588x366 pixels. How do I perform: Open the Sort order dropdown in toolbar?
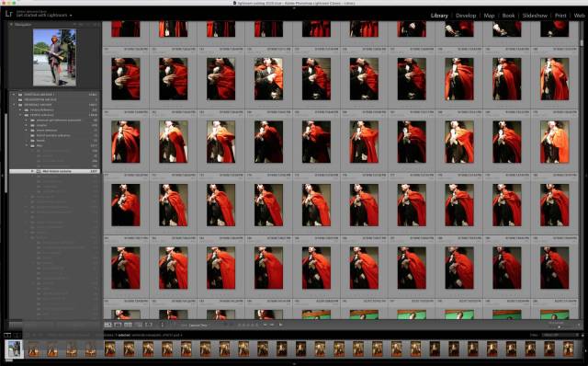(198, 326)
